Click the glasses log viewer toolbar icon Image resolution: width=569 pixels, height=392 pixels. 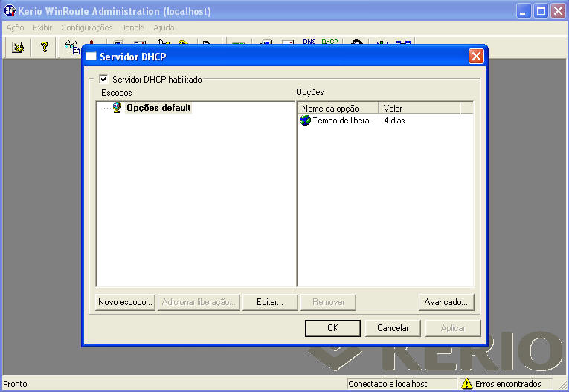pyautogui.click(x=71, y=47)
